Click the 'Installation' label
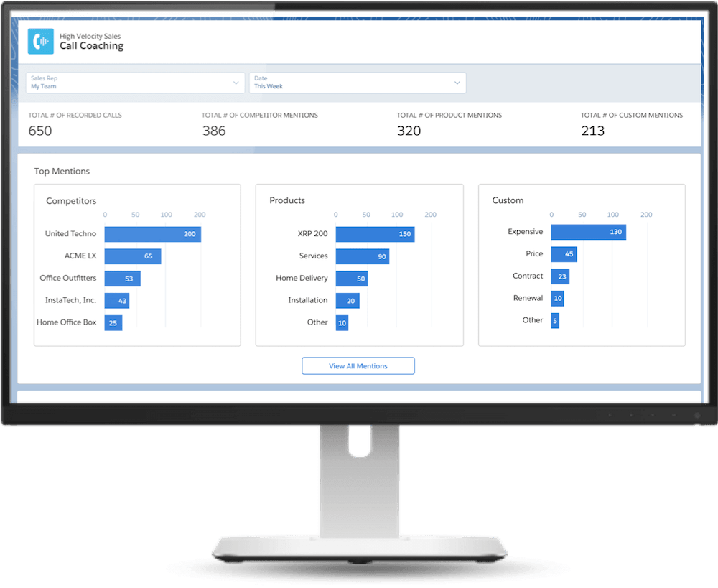 [x=308, y=300]
